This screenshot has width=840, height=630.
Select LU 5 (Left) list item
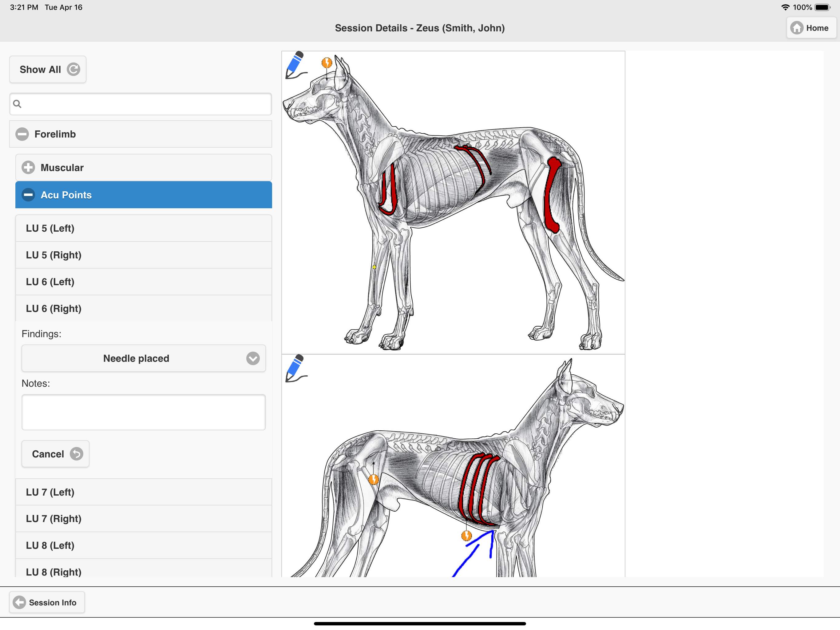[x=144, y=228]
